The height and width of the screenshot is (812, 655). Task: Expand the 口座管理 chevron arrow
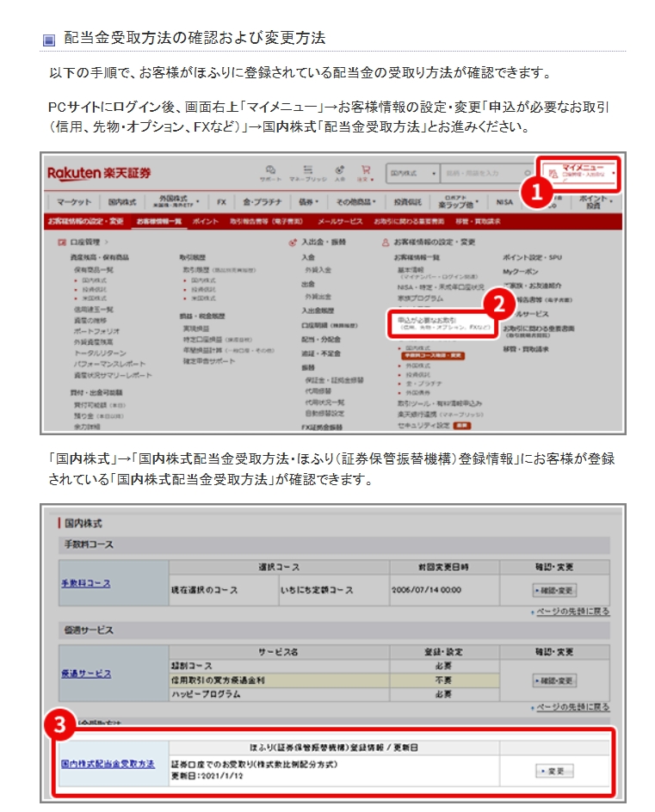106,242
